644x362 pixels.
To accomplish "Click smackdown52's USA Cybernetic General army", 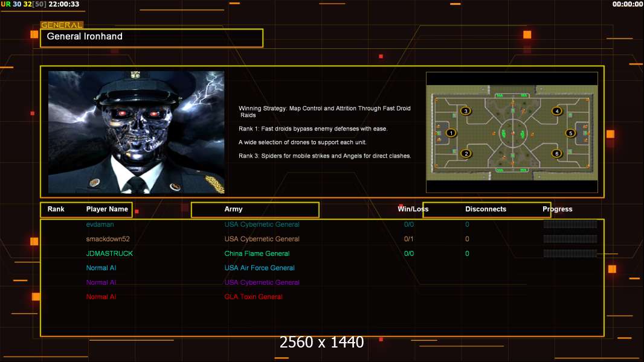I will tap(262, 239).
